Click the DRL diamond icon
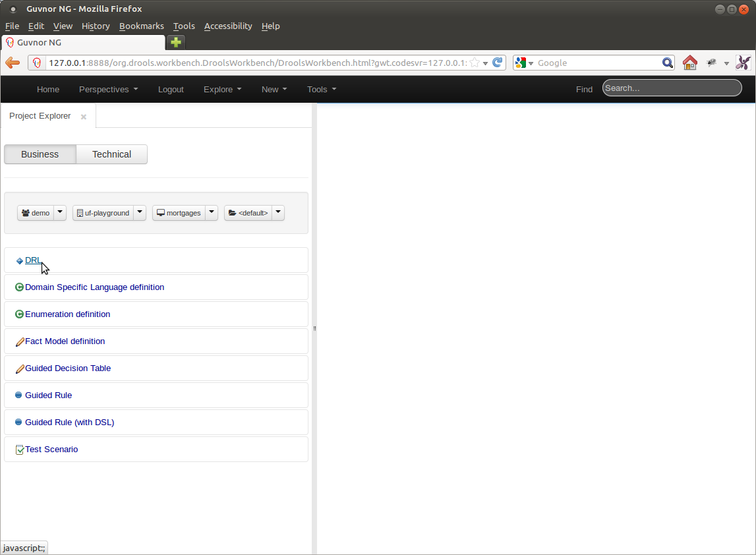This screenshot has height=555, width=756. 19,261
